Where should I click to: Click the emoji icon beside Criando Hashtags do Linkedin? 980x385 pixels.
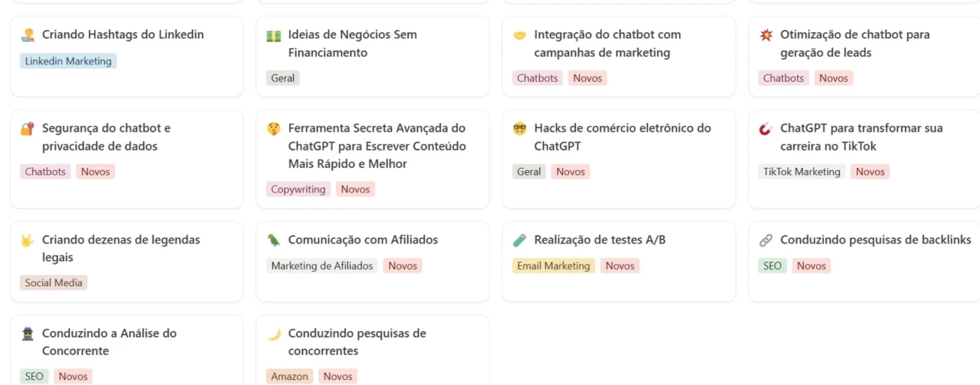point(27,35)
